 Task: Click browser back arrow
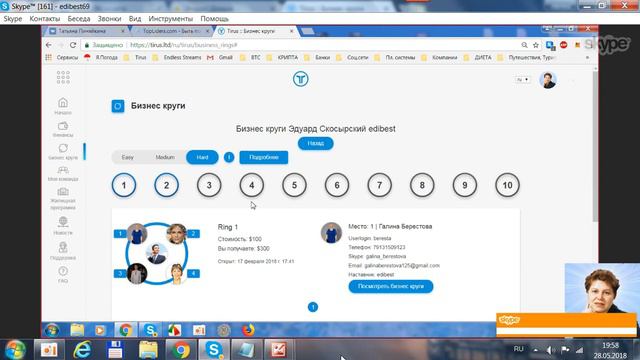tap(49, 45)
